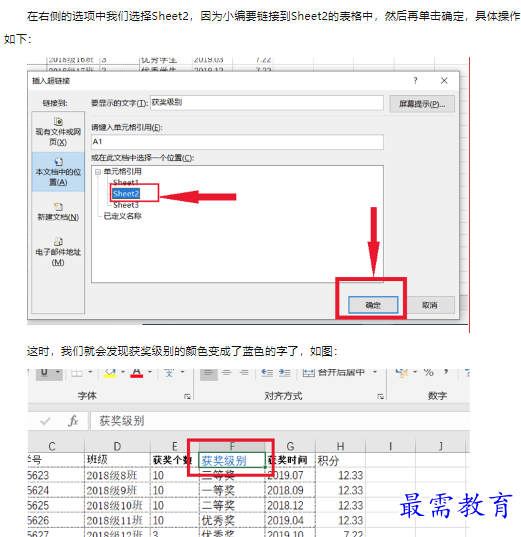Click the dialog help question mark
The height and width of the screenshot is (537, 521).
click(x=415, y=80)
